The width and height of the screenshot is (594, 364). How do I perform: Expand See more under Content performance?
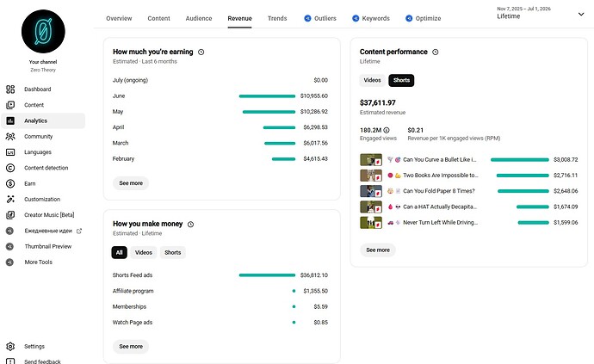click(x=378, y=250)
